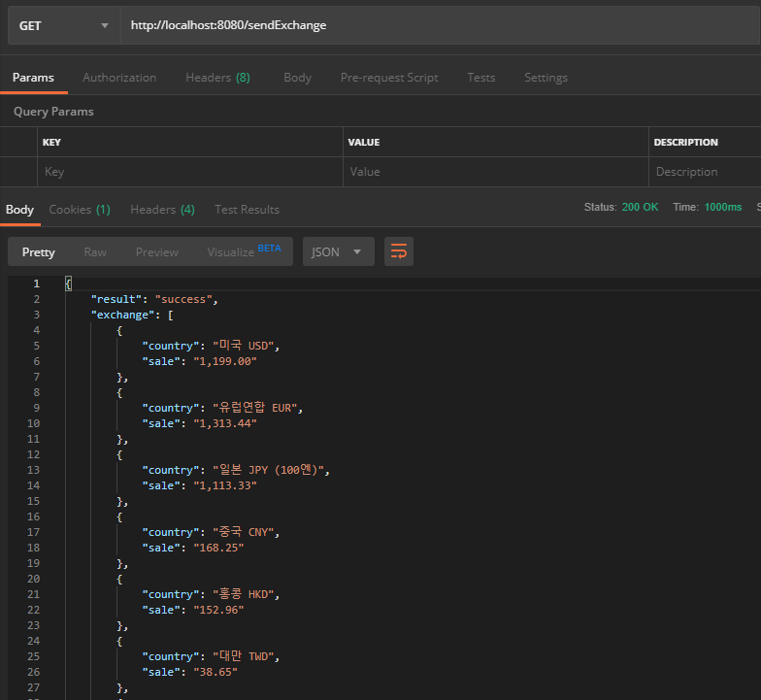
Task: Click the Query Params heading
Action: (x=53, y=112)
